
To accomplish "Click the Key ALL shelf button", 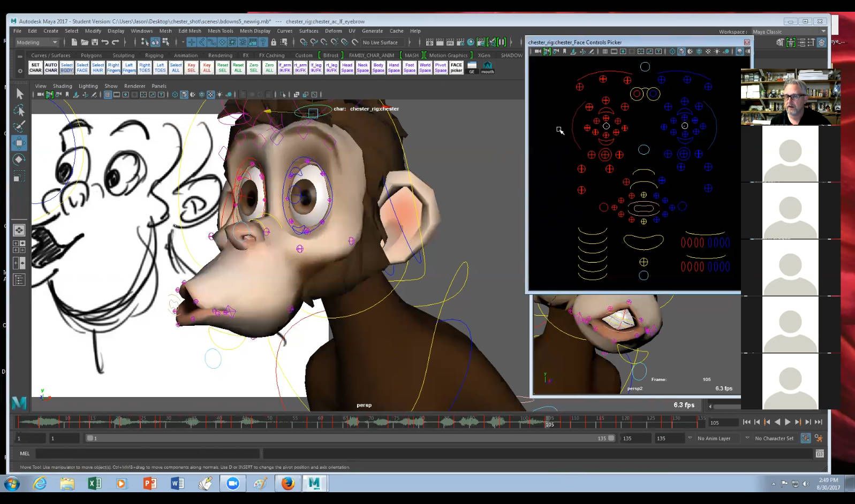I will pyautogui.click(x=207, y=67).
